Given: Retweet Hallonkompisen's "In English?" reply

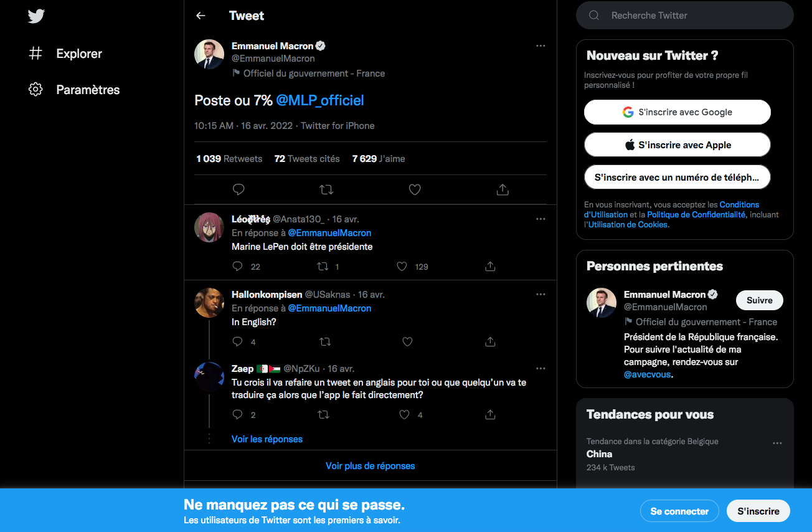Looking at the screenshot, I should (x=324, y=341).
